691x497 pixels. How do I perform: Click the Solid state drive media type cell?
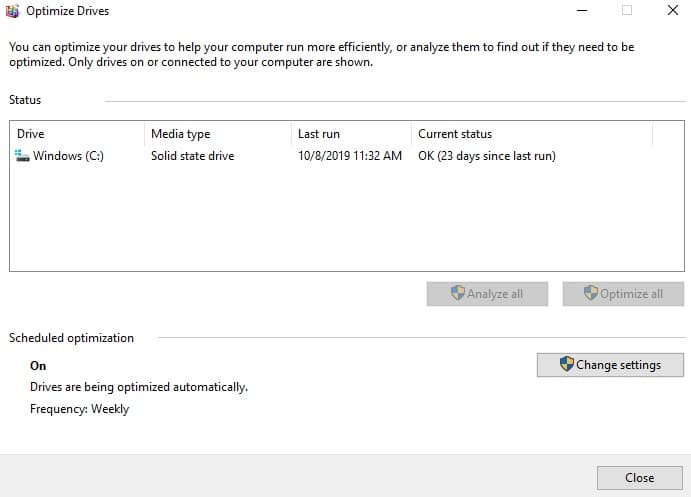click(x=192, y=156)
